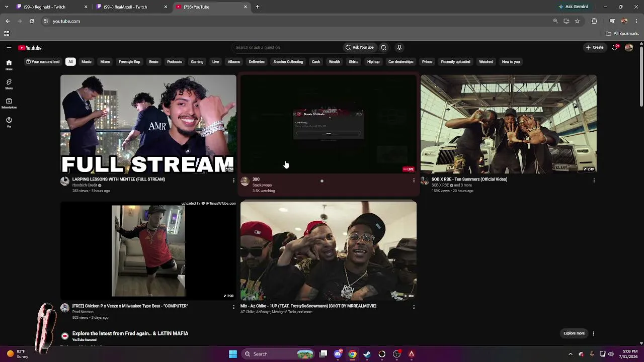This screenshot has height=362, width=644.
Task: Click the YouTube search magnifier button
Action: [x=383, y=48]
